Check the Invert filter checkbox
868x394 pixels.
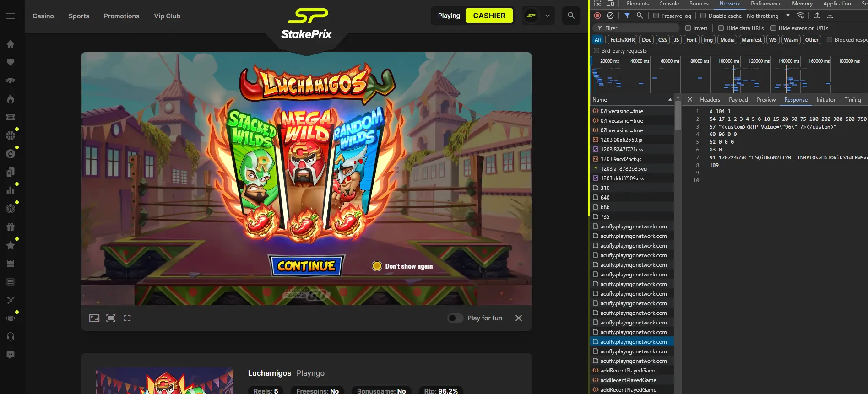pyautogui.click(x=688, y=28)
